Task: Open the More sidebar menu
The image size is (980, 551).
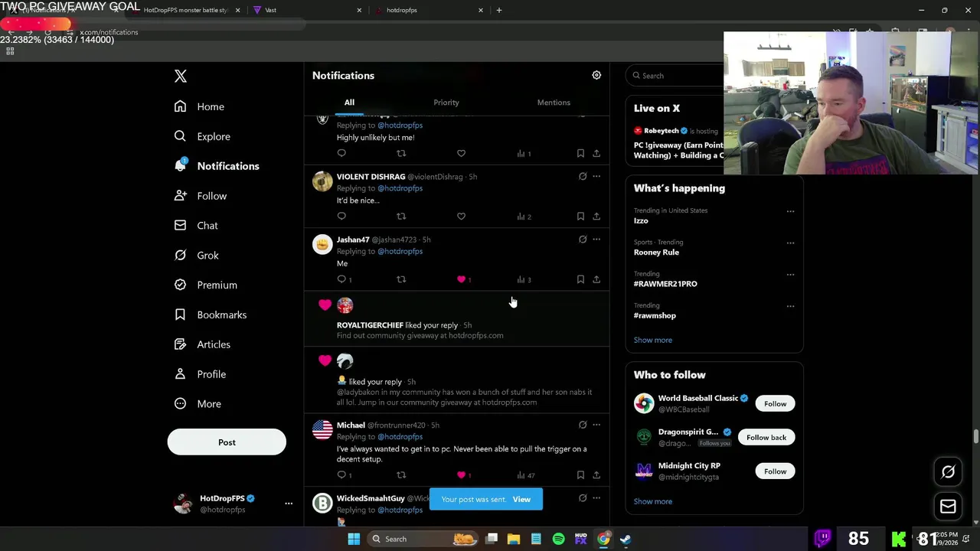Action: [x=198, y=404]
